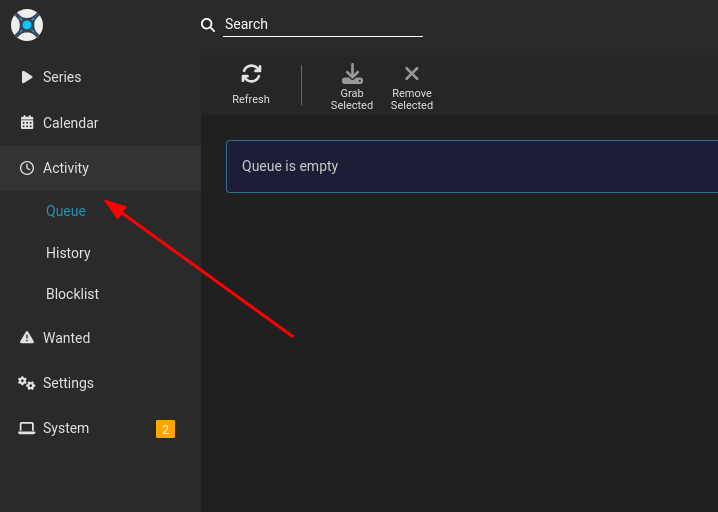Click the System laptop icon
Screen dimensions: 718x512
(x=27, y=428)
